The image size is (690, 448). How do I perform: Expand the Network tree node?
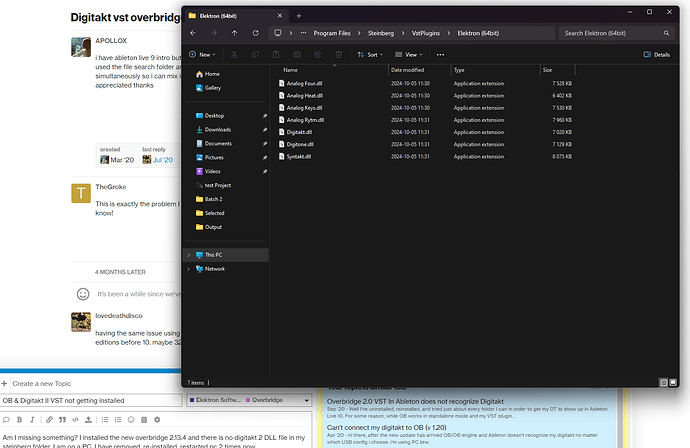189,269
